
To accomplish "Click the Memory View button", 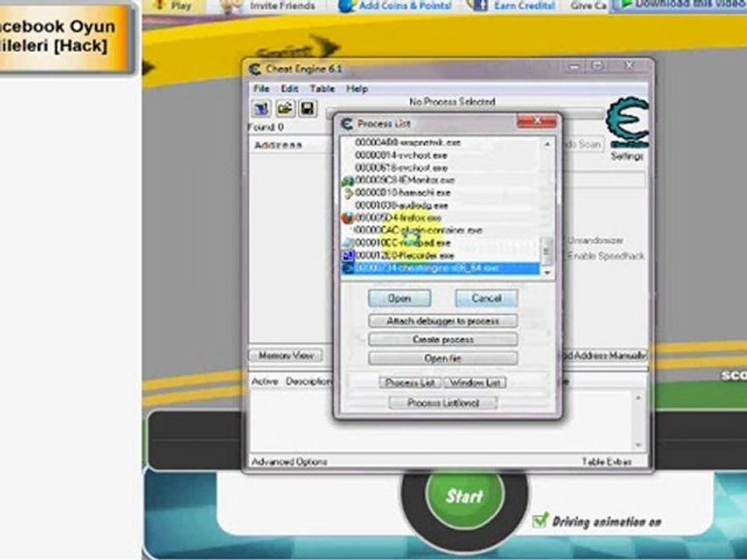I will tap(286, 355).
